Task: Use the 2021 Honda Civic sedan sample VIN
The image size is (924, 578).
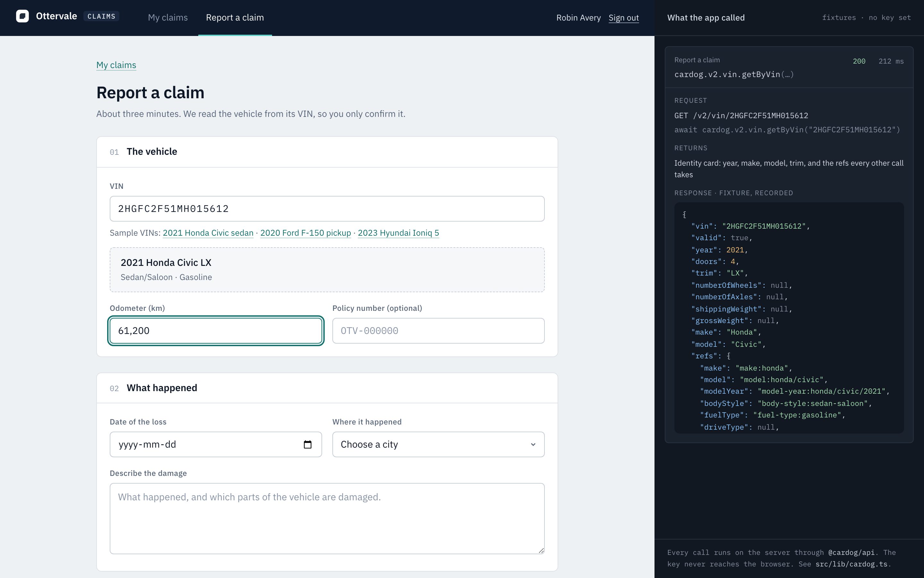Action: [x=208, y=233]
